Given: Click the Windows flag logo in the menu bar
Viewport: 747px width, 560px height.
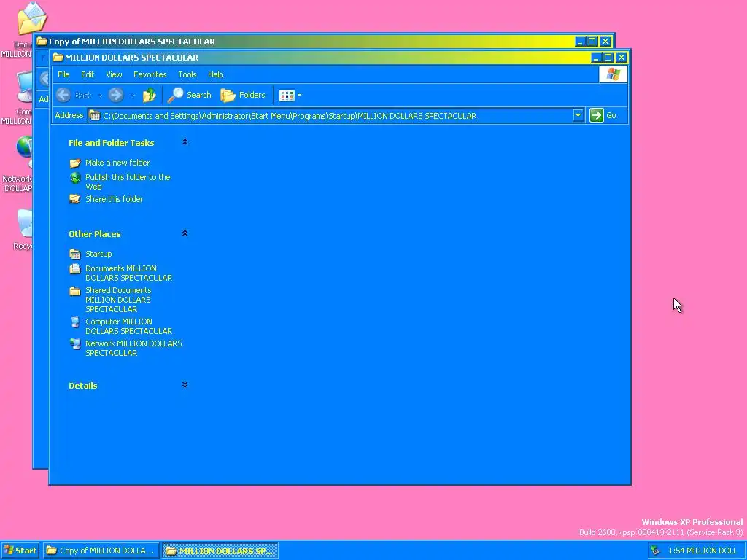Looking at the screenshot, I should [x=613, y=74].
